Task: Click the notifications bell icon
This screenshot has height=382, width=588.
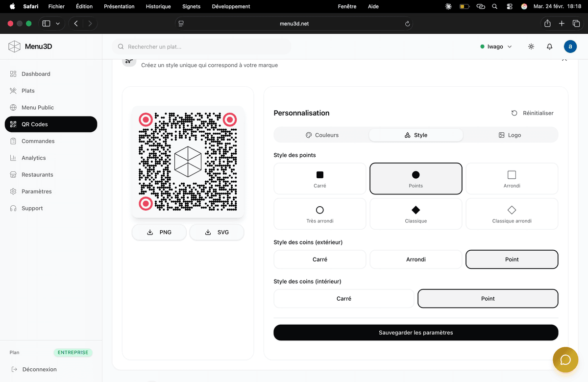Action: (549, 47)
